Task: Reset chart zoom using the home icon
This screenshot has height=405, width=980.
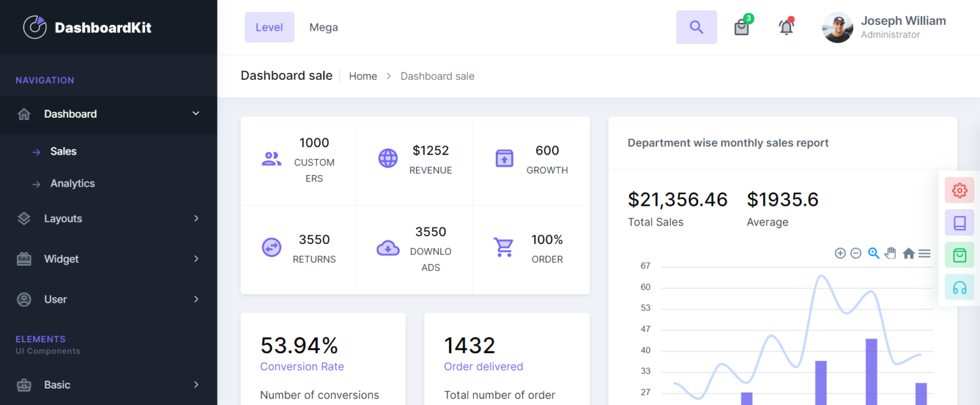Action: (909, 253)
